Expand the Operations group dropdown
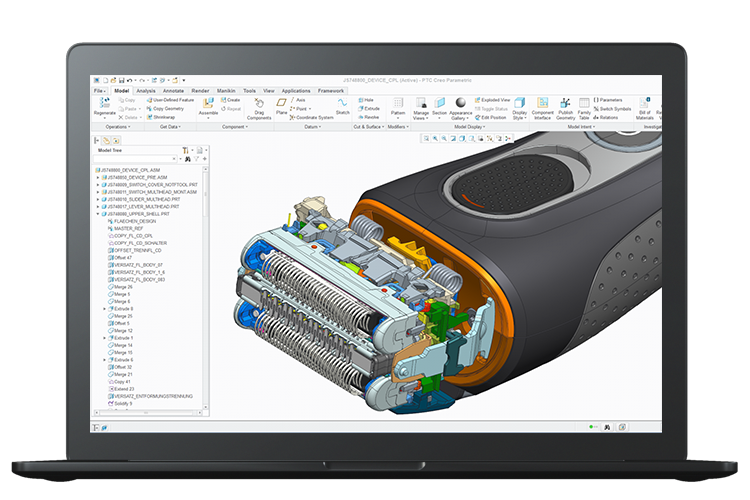Viewport: 750px width, 500px height. pos(116,127)
